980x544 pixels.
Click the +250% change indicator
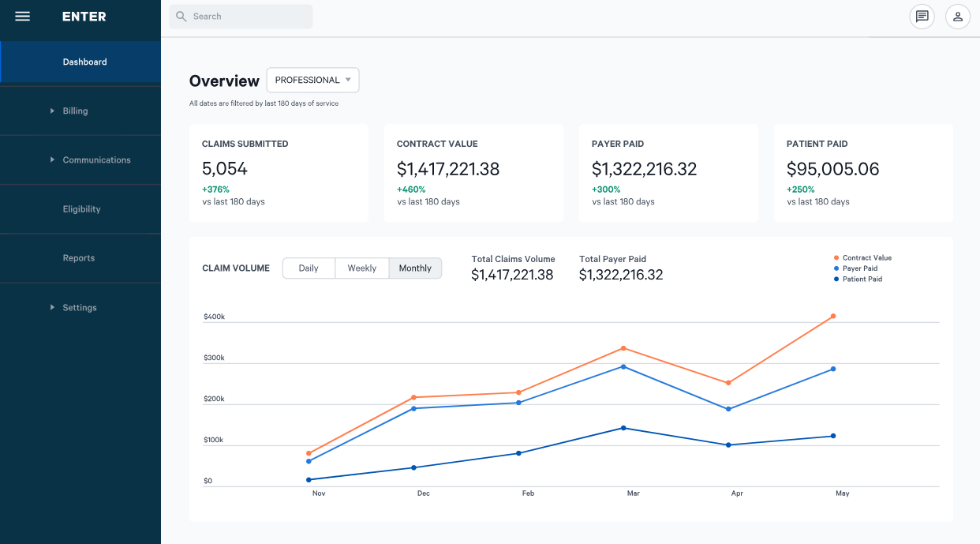pyautogui.click(x=801, y=189)
